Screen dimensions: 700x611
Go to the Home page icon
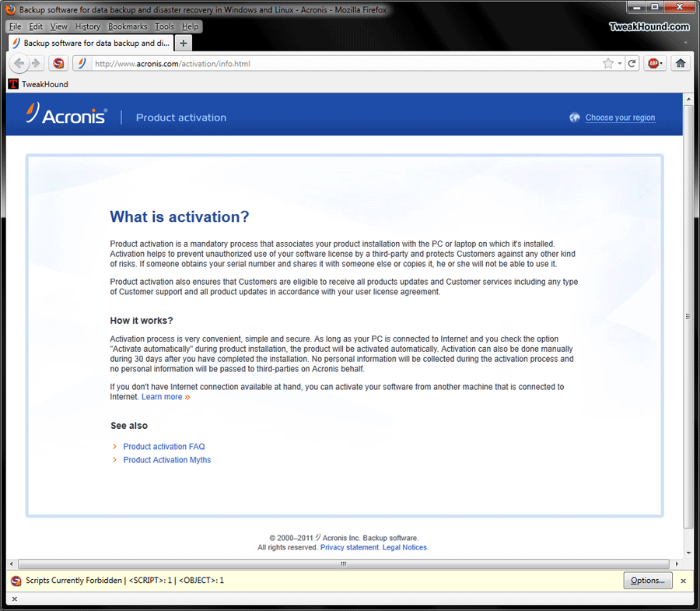click(x=681, y=63)
